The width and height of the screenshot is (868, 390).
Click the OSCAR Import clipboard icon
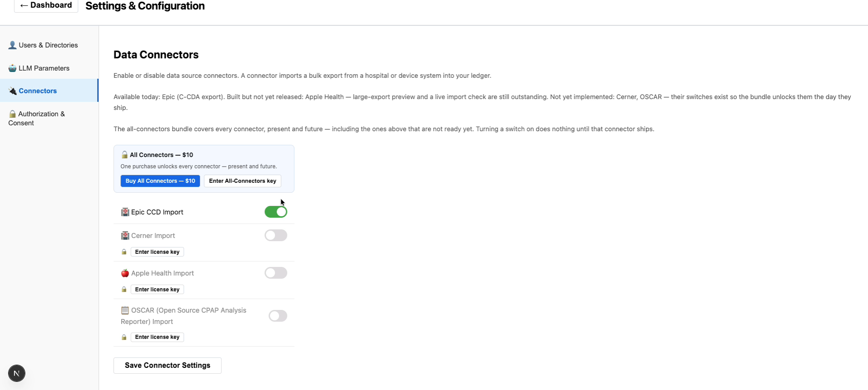[x=125, y=310]
